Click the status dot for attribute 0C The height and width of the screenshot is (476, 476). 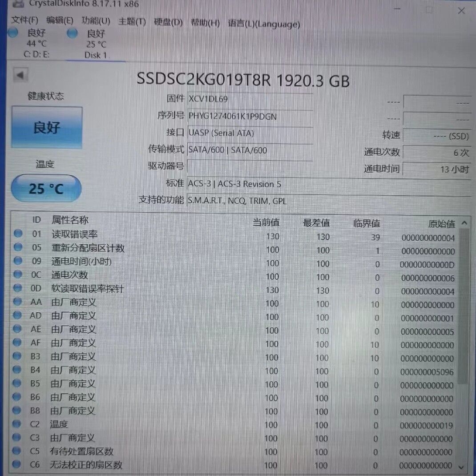coord(18,274)
